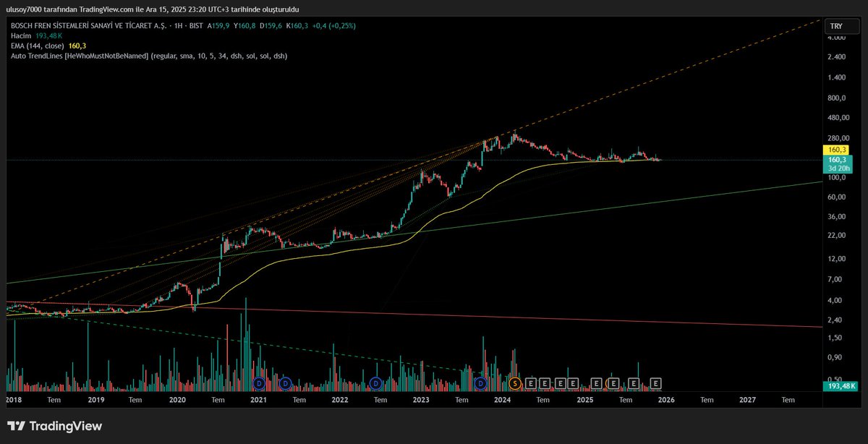Image resolution: width=868 pixels, height=444 pixels.
Task: Click the 2022 time axis label
Action: click(340, 399)
